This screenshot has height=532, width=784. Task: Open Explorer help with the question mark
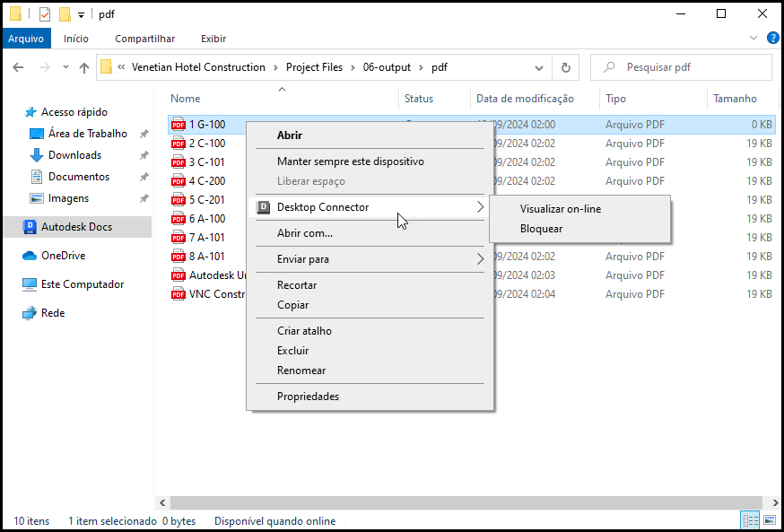[x=772, y=38]
